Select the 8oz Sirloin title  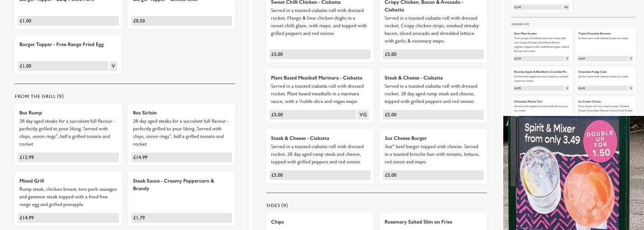pyautogui.click(x=145, y=113)
